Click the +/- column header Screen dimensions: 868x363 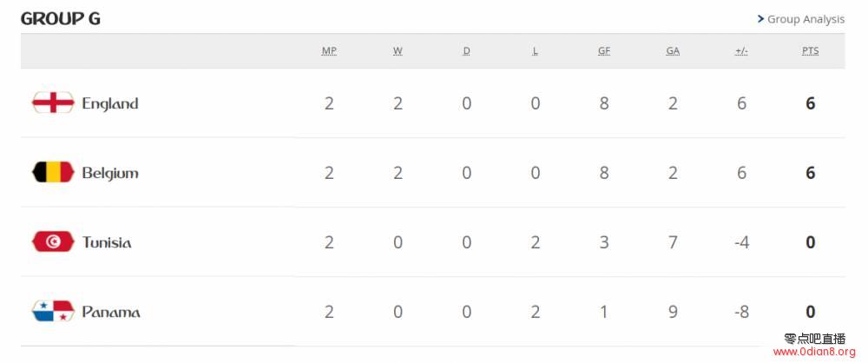[742, 51]
